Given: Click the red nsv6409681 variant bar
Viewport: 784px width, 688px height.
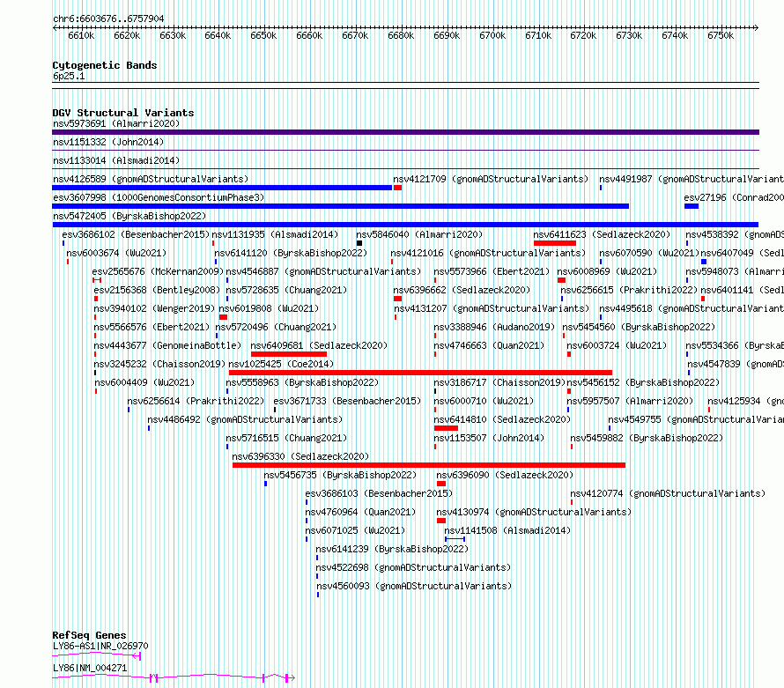Looking at the screenshot, I should point(289,354).
